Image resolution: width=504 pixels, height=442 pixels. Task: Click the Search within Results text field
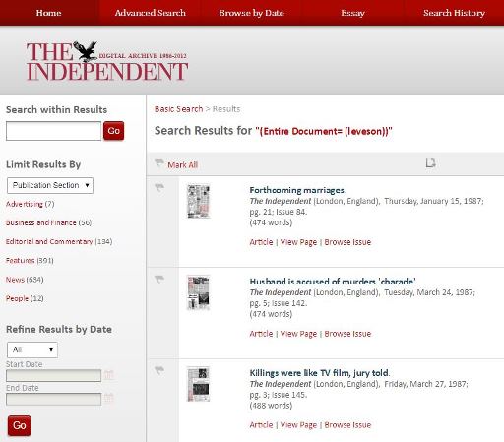[53, 131]
